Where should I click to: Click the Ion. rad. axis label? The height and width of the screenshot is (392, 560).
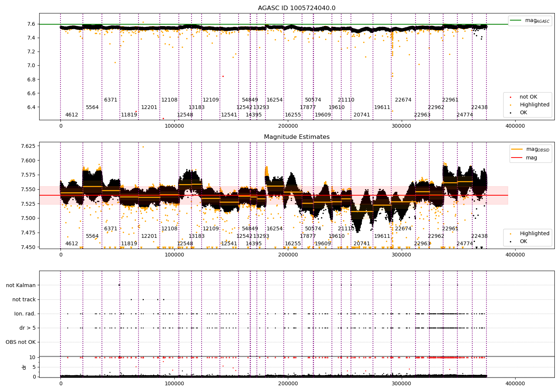[x=25, y=314]
